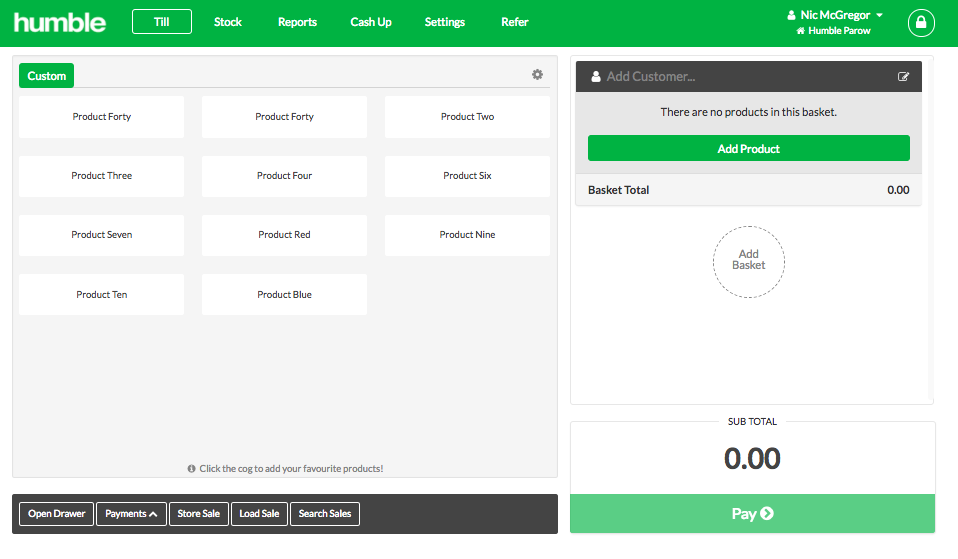Click Open Drawer
This screenshot has height=559, width=958.
point(56,514)
